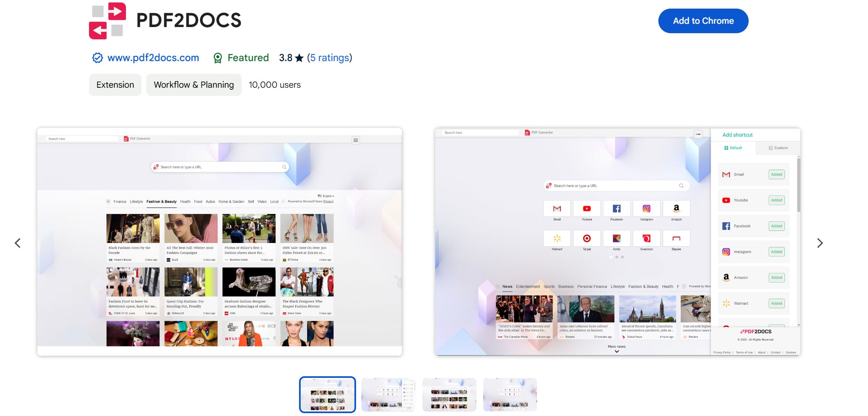Click the Amazon shortcut tile in right preview

676,209
